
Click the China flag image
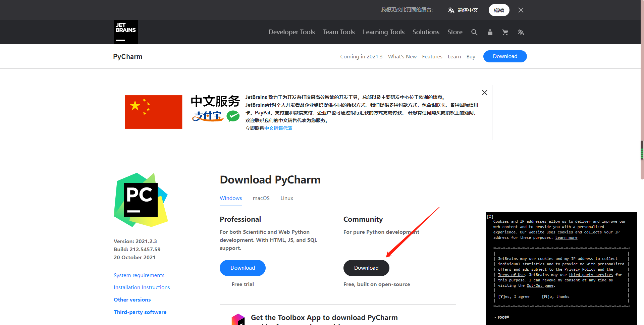[x=154, y=112]
